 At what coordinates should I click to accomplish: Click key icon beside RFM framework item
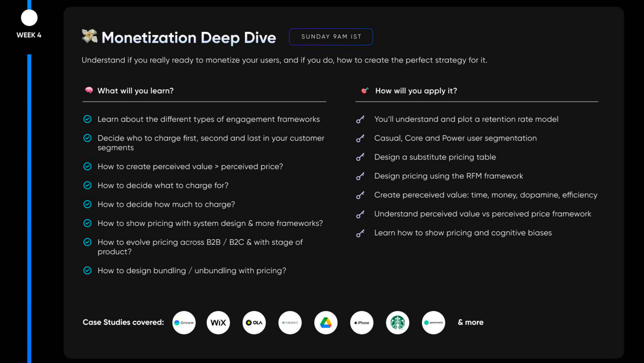coord(360,176)
